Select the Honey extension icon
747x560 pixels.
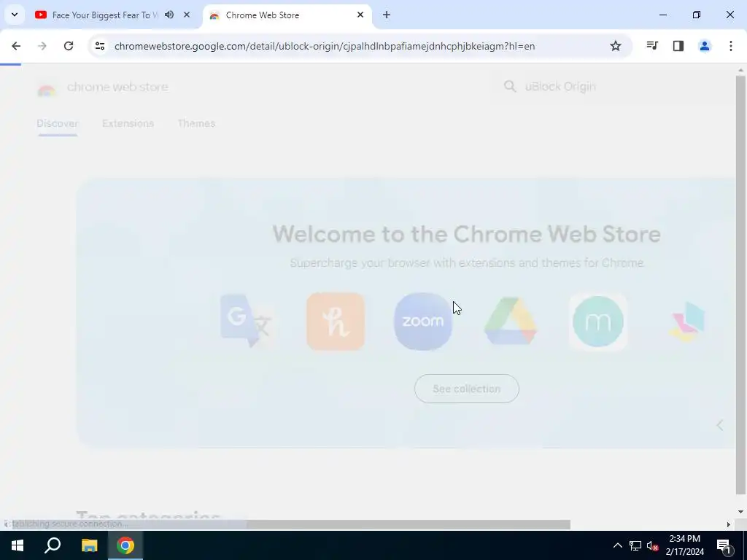(336, 322)
